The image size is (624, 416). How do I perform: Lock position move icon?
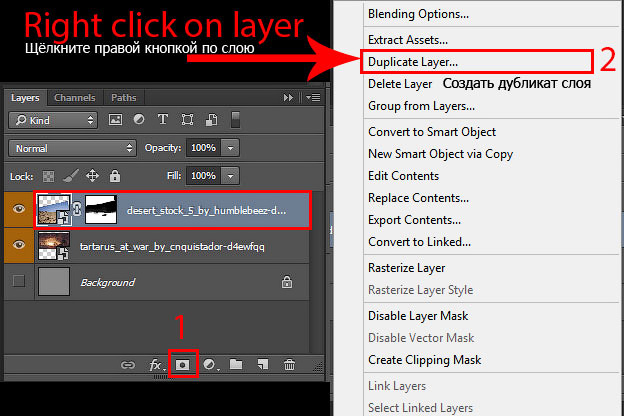(x=92, y=176)
